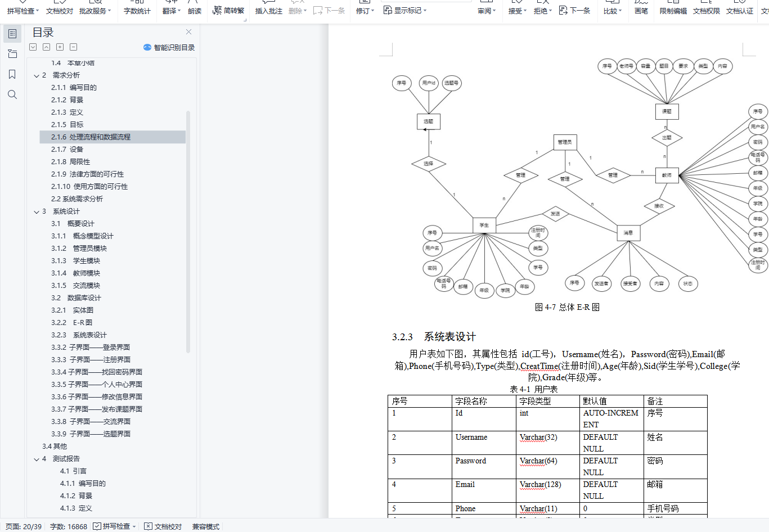Select outline item '3.2.3 系统表设计'
The image size is (769, 532).
[79, 335]
